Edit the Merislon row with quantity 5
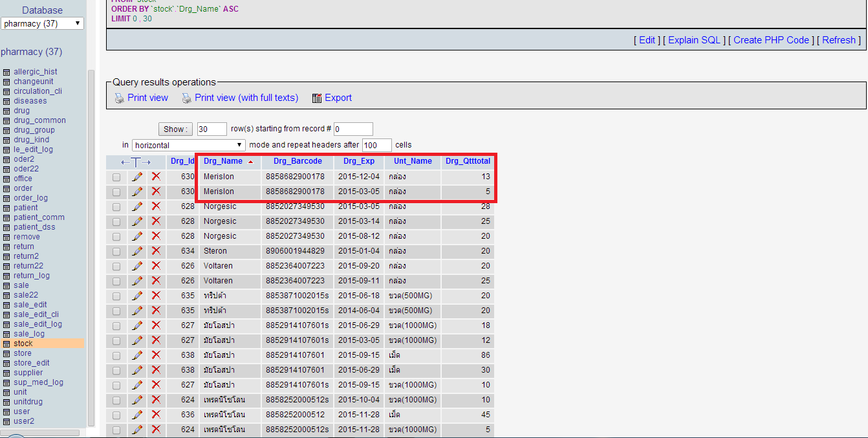The image size is (868, 438). [x=137, y=192]
